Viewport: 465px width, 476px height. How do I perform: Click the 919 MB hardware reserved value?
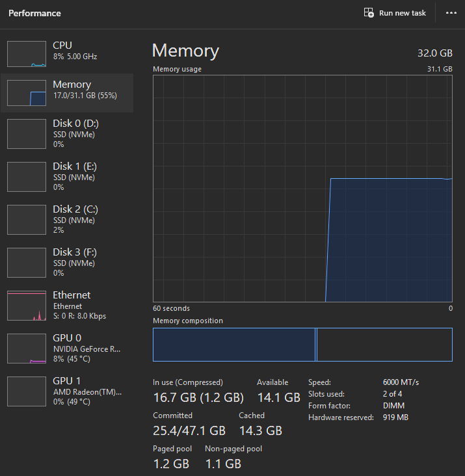[x=395, y=417]
